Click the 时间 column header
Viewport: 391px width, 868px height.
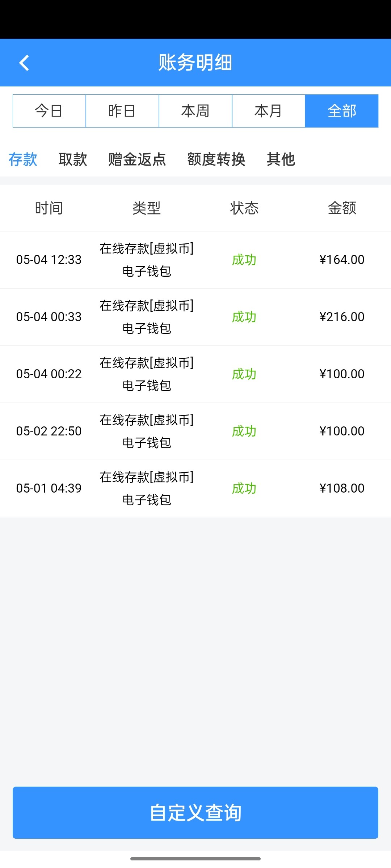(x=49, y=208)
